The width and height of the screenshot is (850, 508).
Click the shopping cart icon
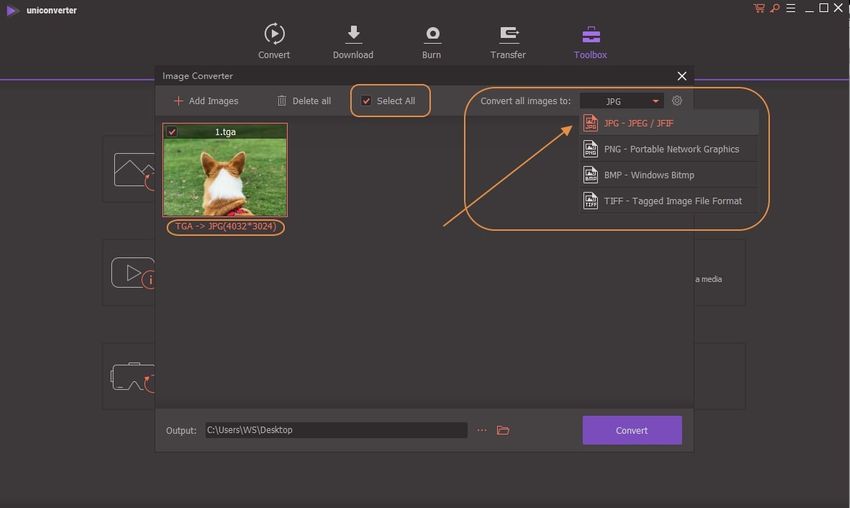click(x=759, y=8)
